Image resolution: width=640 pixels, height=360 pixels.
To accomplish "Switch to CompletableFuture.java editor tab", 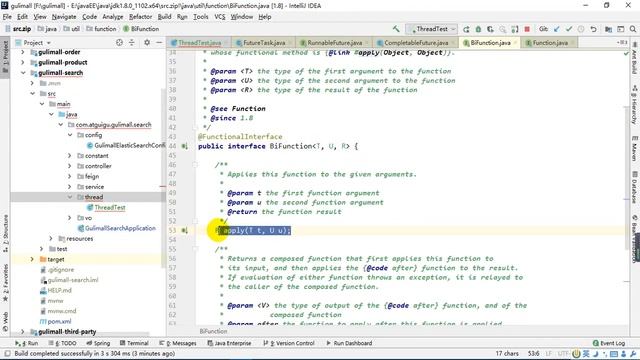I will click(416, 42).
